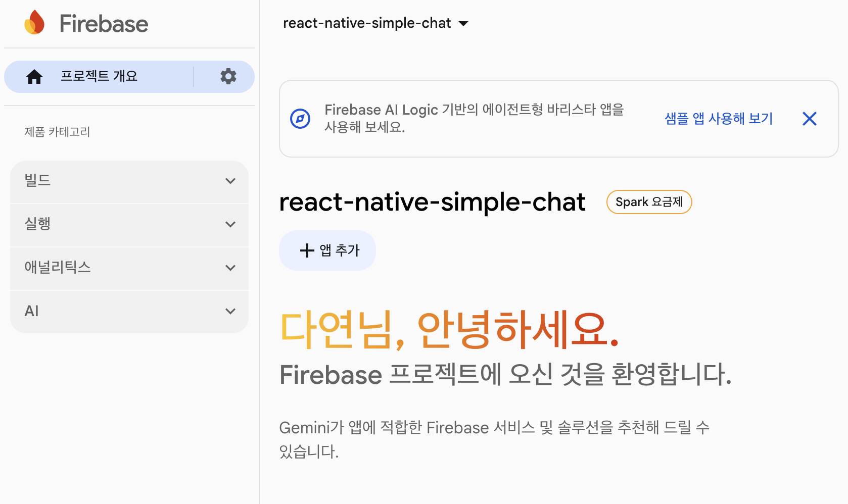Click the Firebase AI Logic banner message
This screenshot has width=848, height=504.
tap(475, 118)
